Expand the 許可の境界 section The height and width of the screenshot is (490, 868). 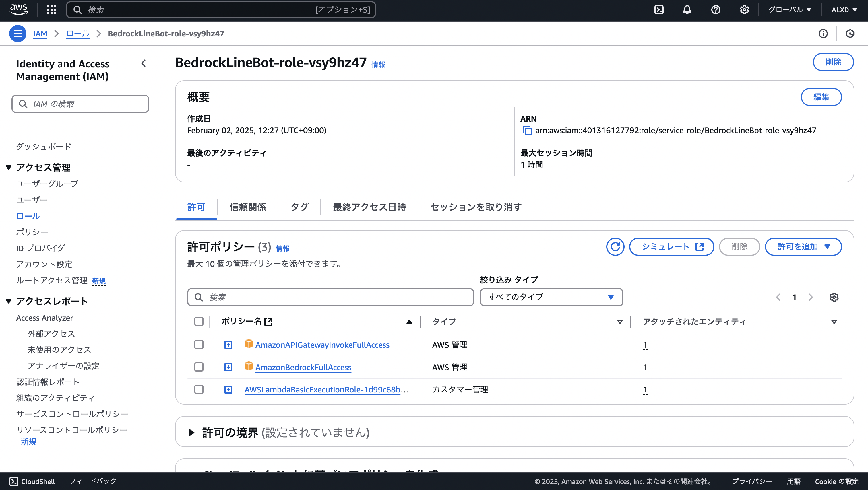(192, 433)
